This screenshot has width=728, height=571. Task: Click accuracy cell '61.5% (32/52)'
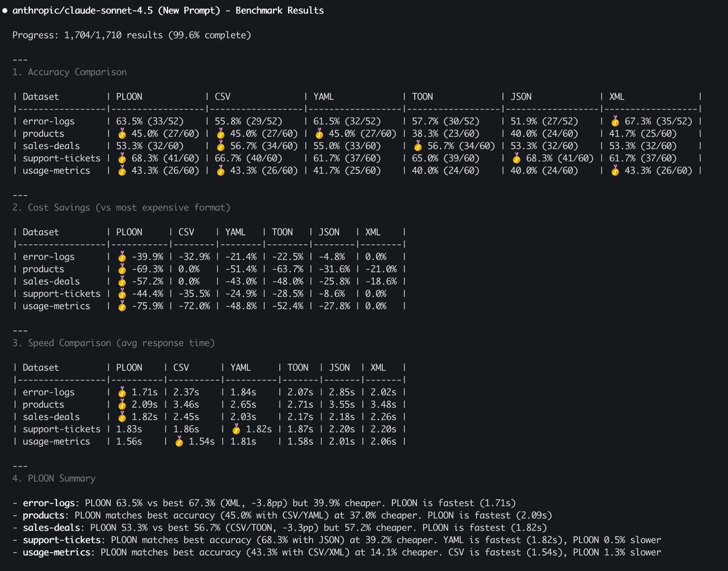click(348, 121)
